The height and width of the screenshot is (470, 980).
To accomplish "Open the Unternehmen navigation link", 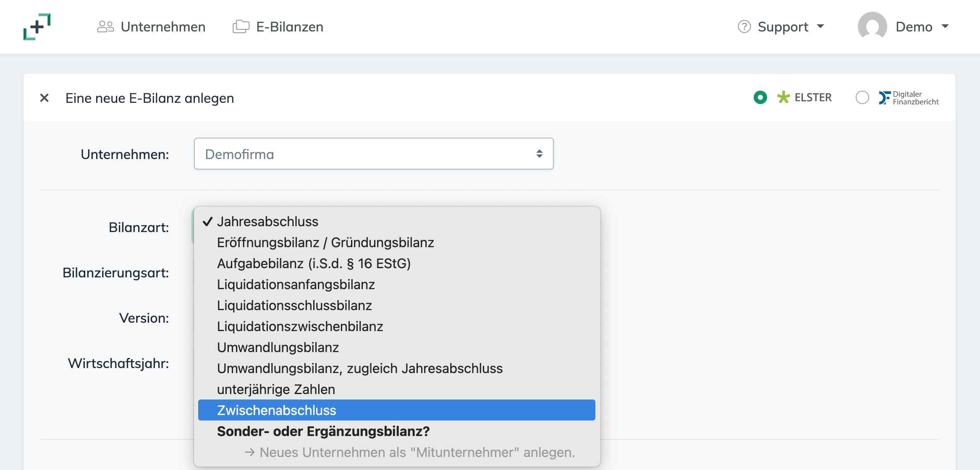I will [x=163, y=27].
